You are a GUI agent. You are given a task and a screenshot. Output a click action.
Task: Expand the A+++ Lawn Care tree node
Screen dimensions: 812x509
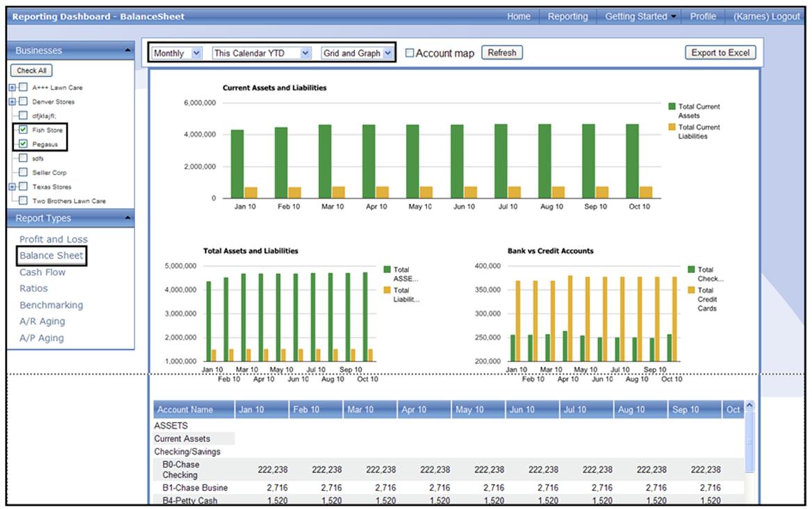click(12, 88)
